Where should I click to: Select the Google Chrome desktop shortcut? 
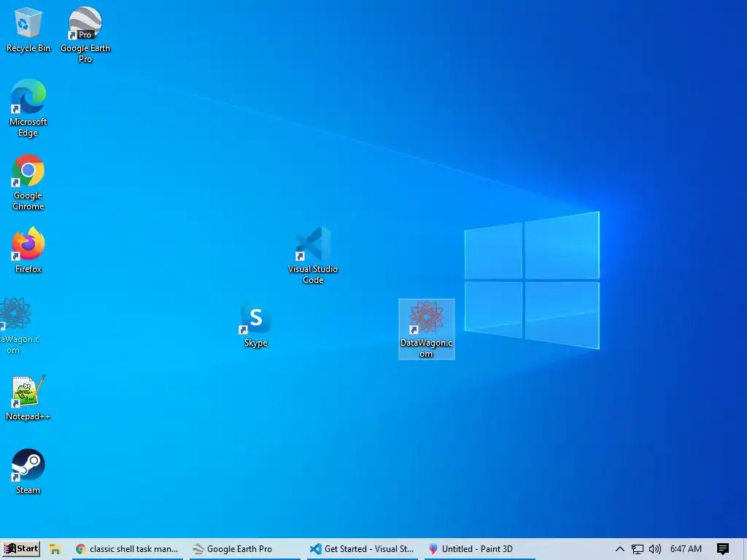click(28, 182)
